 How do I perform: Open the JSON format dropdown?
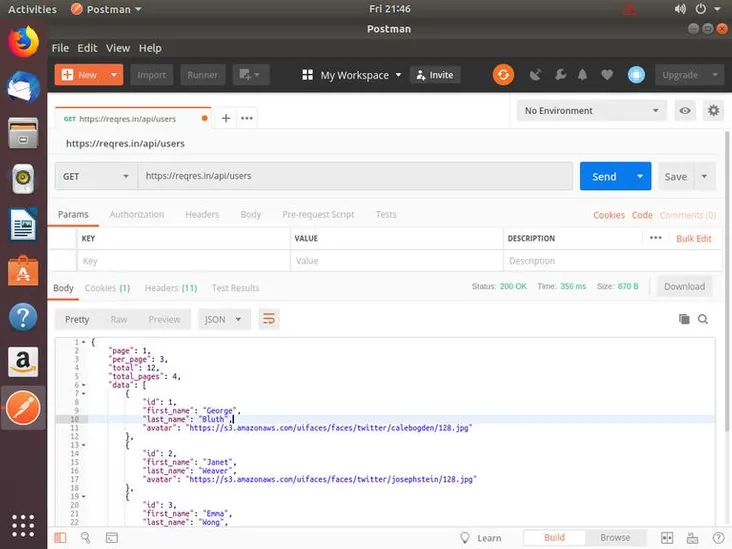click(x=224, y=319)
